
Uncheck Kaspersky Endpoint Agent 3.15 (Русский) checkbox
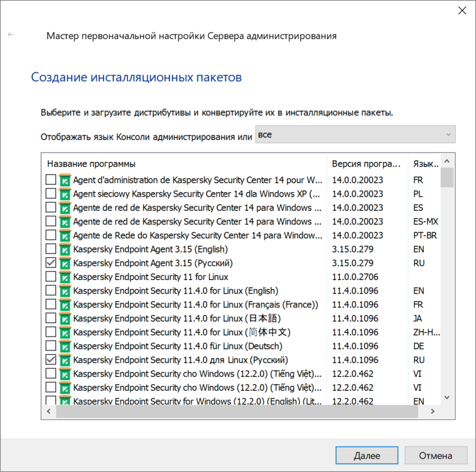pyautogui.click(x=51, y=262)
